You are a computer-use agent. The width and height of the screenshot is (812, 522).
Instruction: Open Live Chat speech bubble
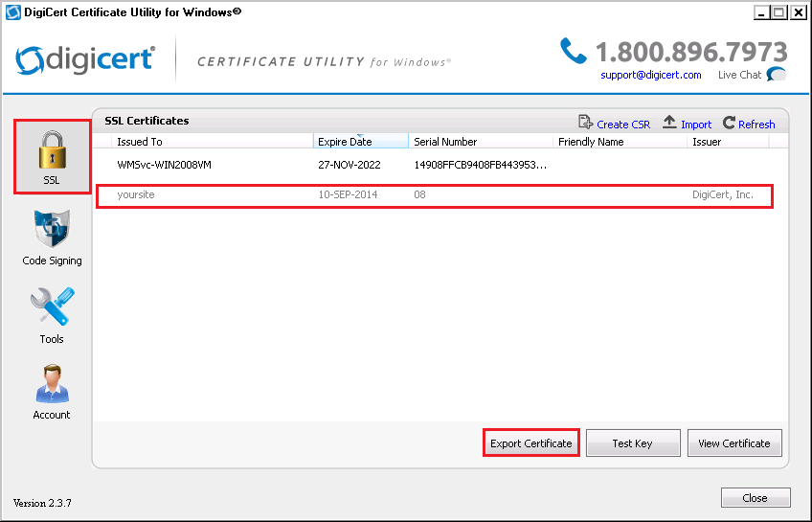(x=777, y=75)
